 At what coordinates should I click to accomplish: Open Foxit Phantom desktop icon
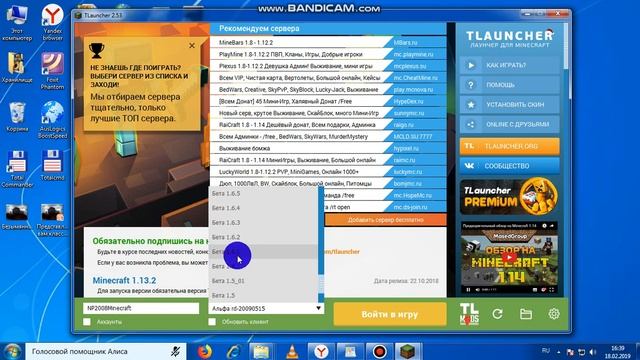point(52,71)
